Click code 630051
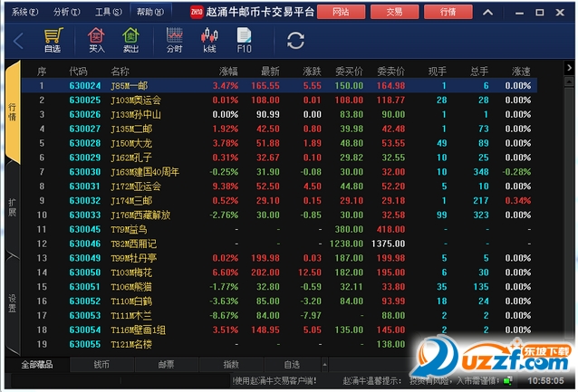The width and height of the screenshot is (578, 392). point(85,287)
